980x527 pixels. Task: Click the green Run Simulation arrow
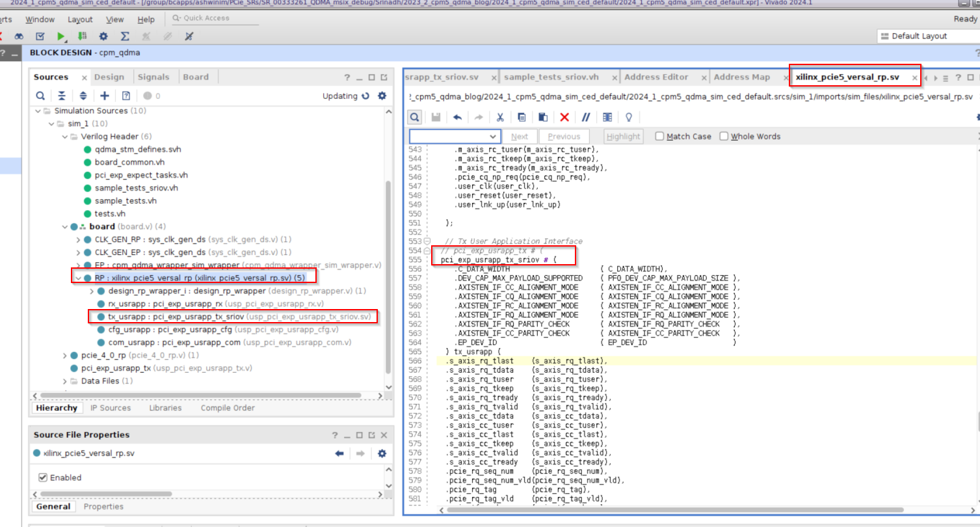pyautogui.click(x=60, y=36)
